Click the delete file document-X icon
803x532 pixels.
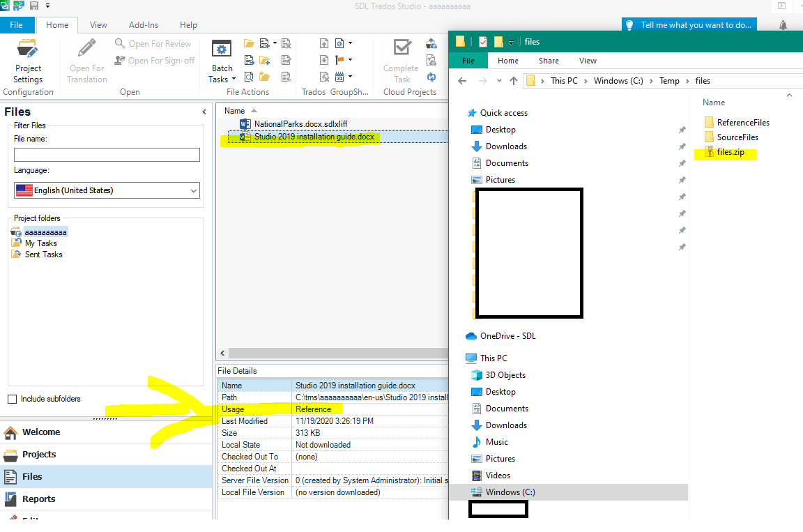tap(286, 43)
